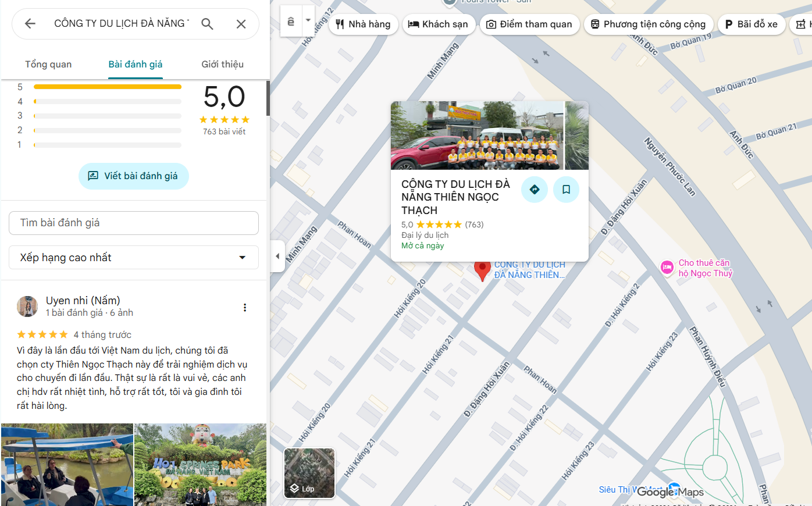The height and width of the screenshot is (506, 812).
Task: Click the place card title CÔNG TY DU LỊCH ĐÀ NẴNG THIÊN NGỌC THẠCH
Action: click(x=456, y=197)
